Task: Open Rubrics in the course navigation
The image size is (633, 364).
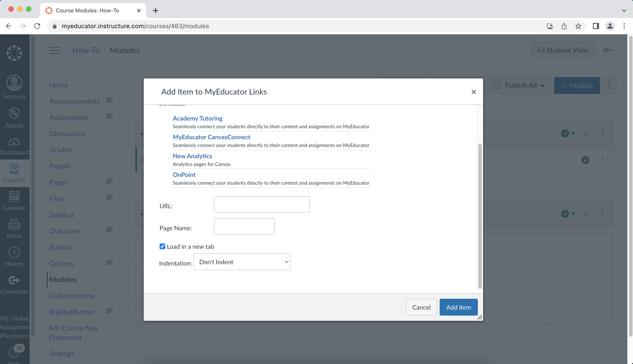Action: pos(61,247)
